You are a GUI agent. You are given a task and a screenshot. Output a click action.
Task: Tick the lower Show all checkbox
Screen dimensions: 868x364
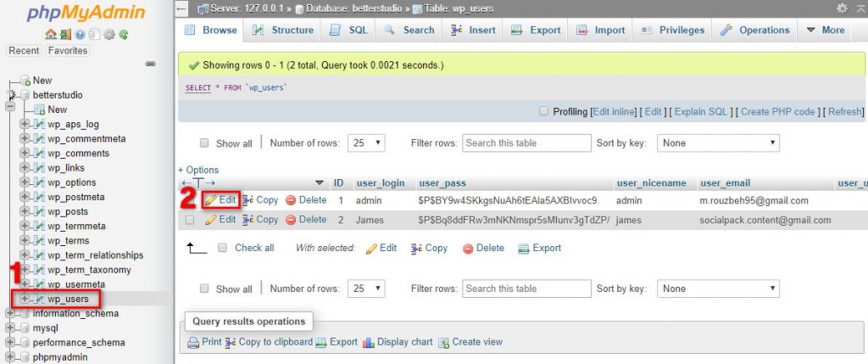coord(204,288)
